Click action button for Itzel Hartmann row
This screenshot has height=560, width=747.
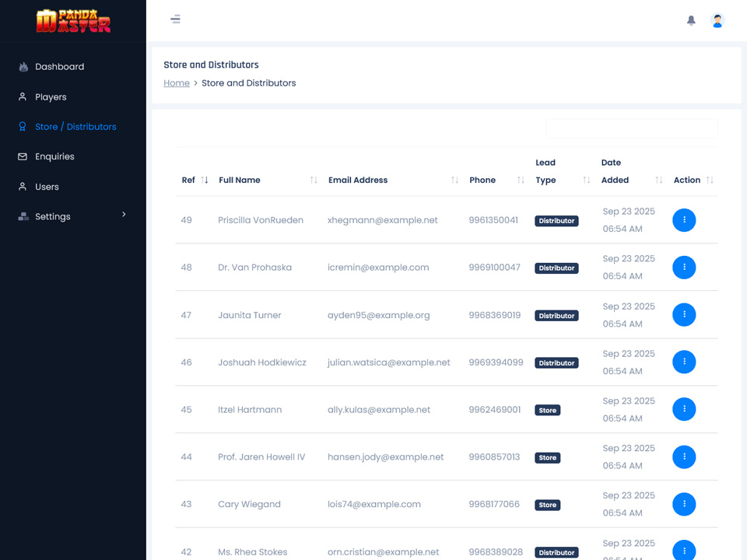coord(684,409)
